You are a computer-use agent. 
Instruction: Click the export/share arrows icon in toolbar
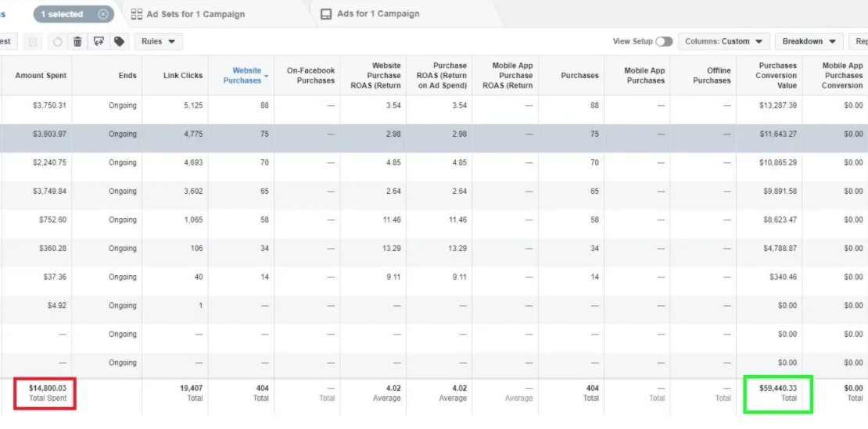(x=99, y=41)
